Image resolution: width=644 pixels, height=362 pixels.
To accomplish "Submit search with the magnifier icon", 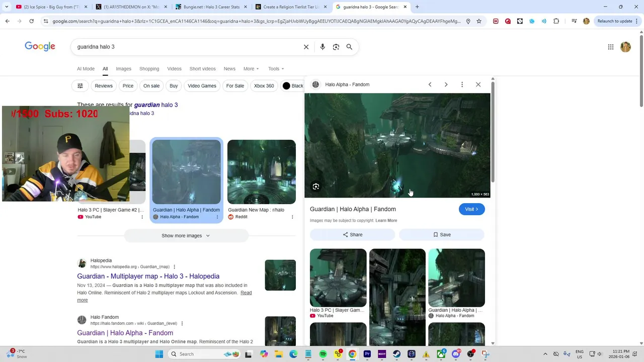I will pos(349,47).
